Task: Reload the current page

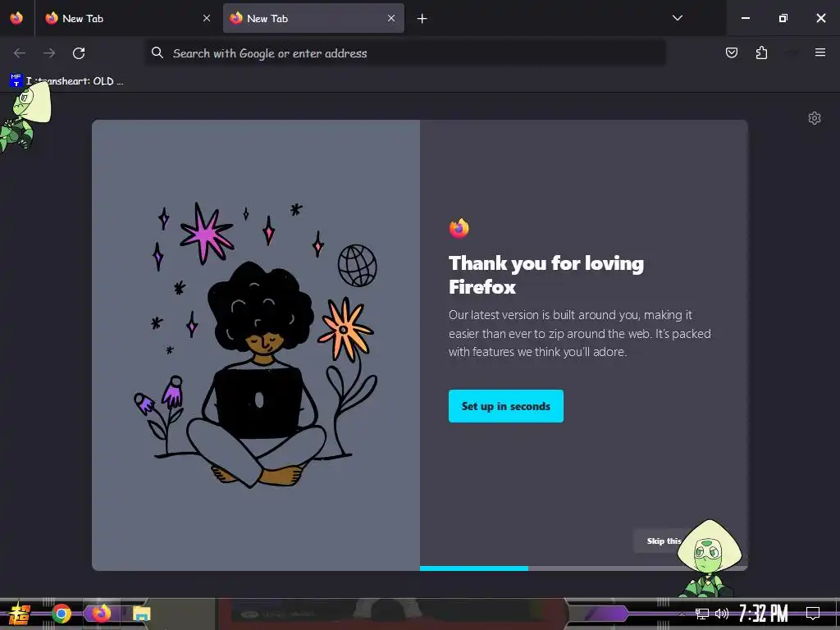Action: [x=79, y=53]
